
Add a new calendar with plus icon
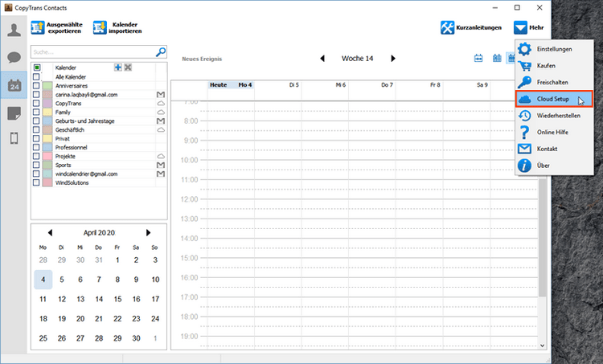tap(118, 67)
